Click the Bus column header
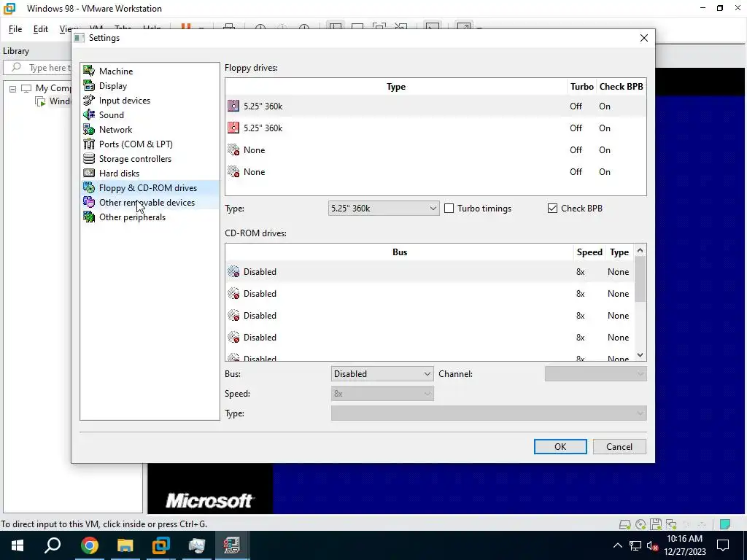This screenshot has width=747, height=560. (400, 252)
